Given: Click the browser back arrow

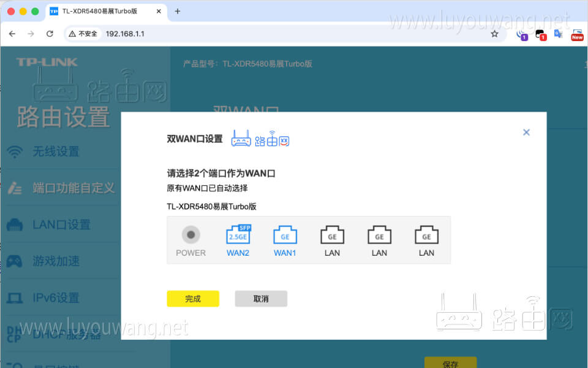Looking at the screenshot, I should 12,34.
